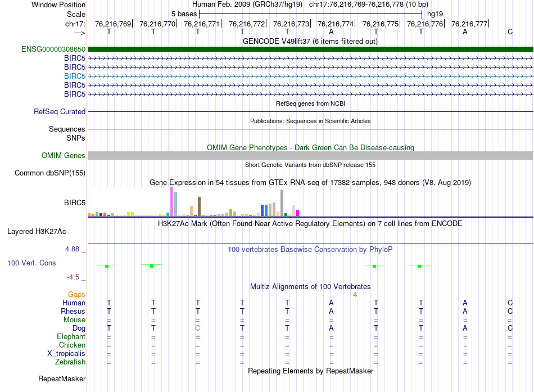Image resolution: width=534 pixels, height=392 pixels.
Task: Open 'Multiz Alignments of 100 Vertebrates' title
Action: coord(310,287)
